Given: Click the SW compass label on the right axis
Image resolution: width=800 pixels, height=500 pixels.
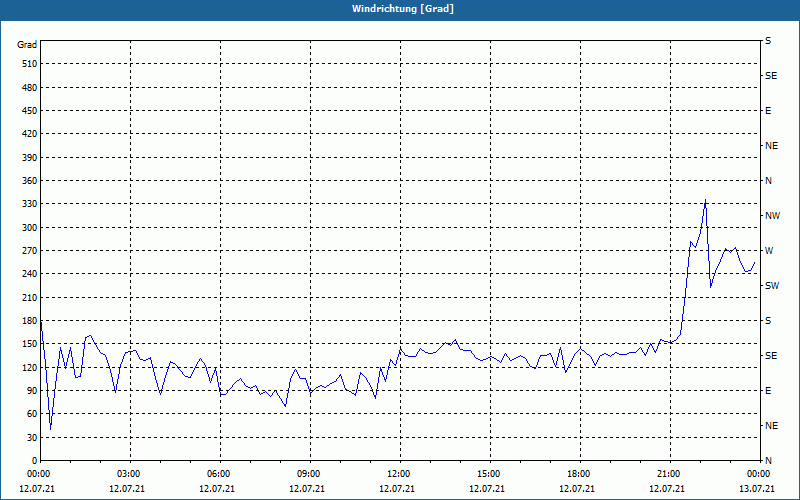Looking at the screenshot, I should pos(772,286).
